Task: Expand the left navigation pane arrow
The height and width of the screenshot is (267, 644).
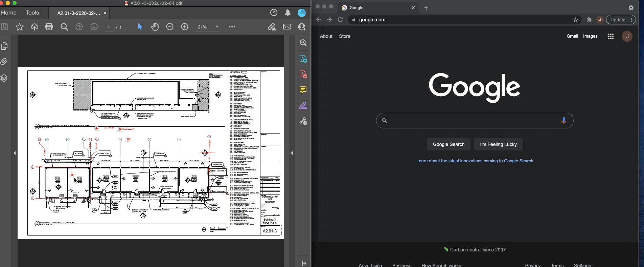Action: (x=15, y=153)
